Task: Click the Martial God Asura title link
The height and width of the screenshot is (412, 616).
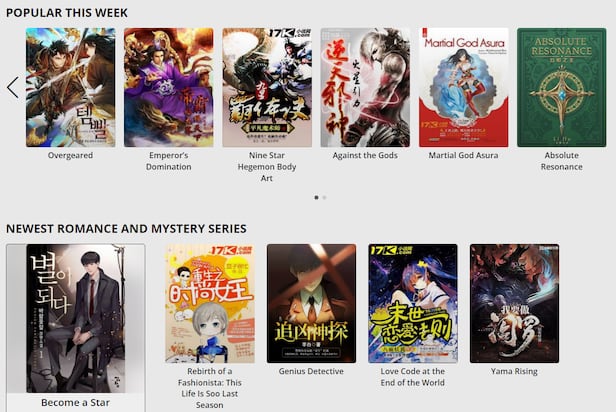Action: pyautogui.click(x=463, y=155)
